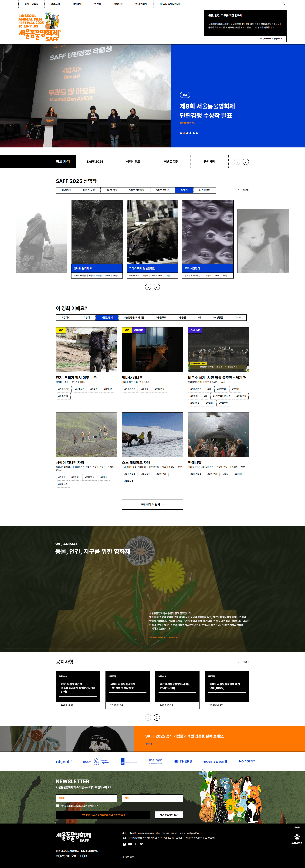Click WE, ANIMAL 자세히 보기 + link
305x868 pixels.
271,39
